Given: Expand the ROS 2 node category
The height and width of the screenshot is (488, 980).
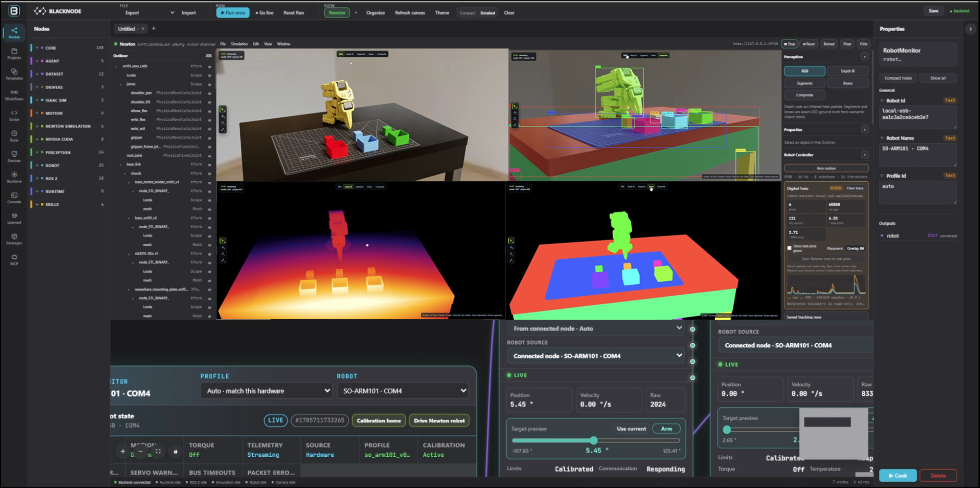Looking at the screenshot, I should point(37,179).
